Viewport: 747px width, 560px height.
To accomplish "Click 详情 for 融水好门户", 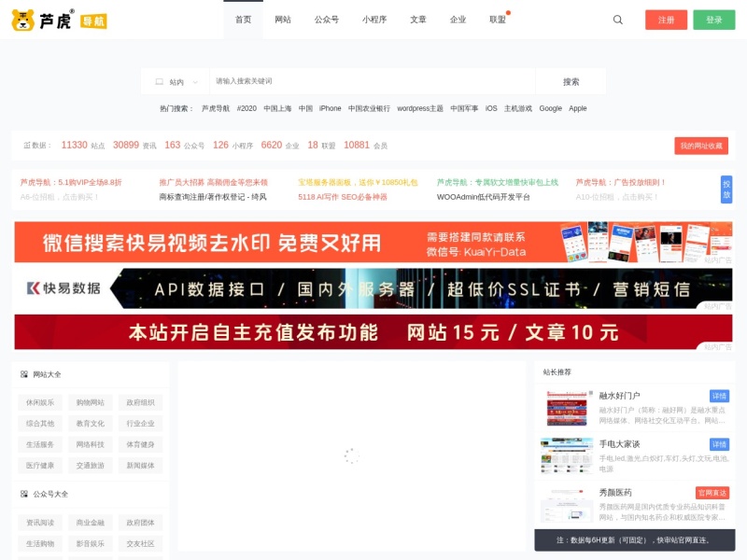I will pyautogui.click(x=719, y=396).
